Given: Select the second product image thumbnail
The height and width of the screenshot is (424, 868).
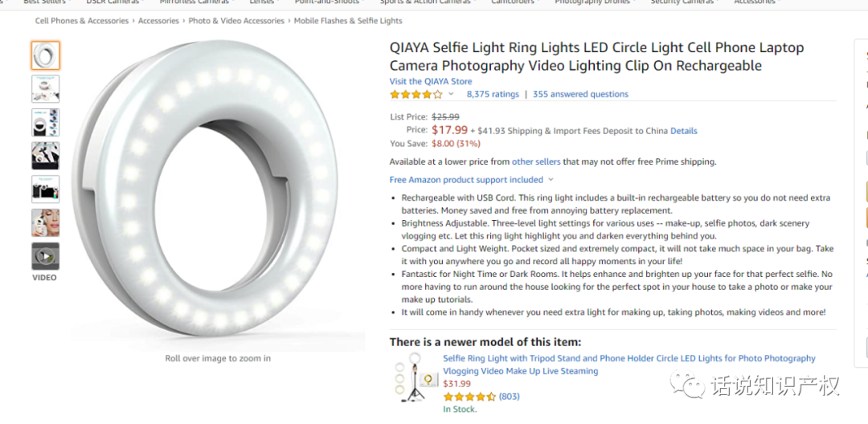Looking at the screenshot, I should click(x=45, y=88).
